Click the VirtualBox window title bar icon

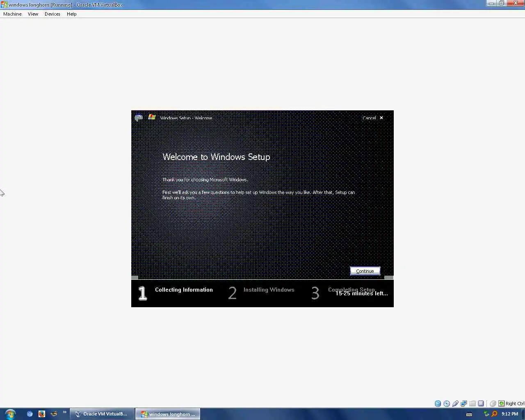[x=4, y=5]
